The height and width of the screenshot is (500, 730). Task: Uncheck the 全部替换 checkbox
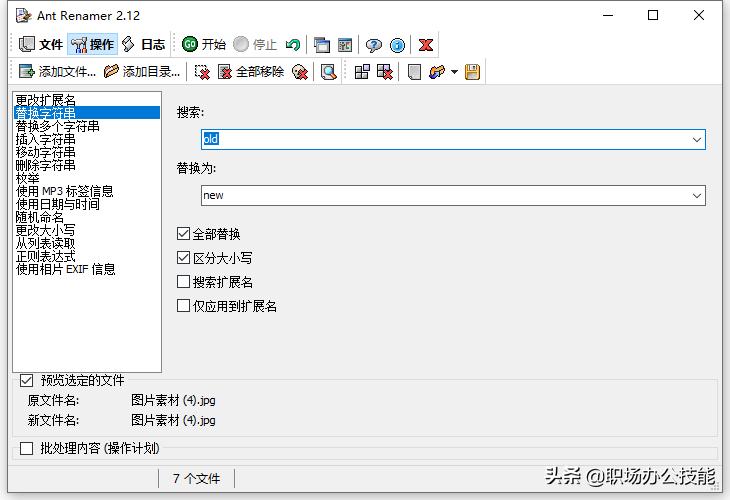click(x=183, y=234)
